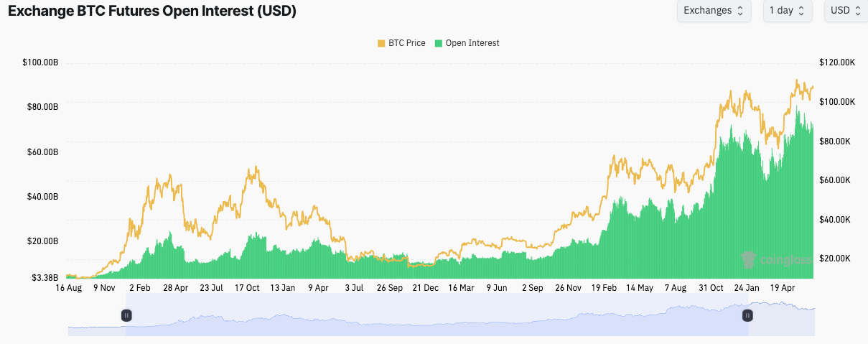Open the USD currency dropdown

846,11
